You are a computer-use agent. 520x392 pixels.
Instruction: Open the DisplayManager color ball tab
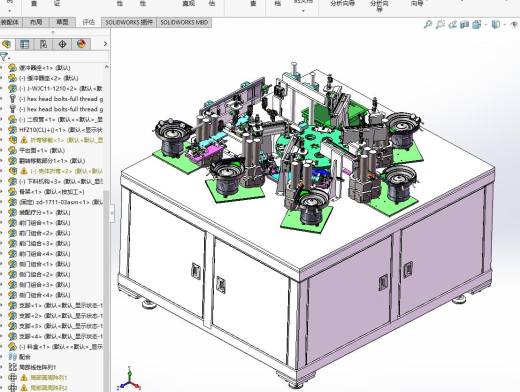coord(81,44)
